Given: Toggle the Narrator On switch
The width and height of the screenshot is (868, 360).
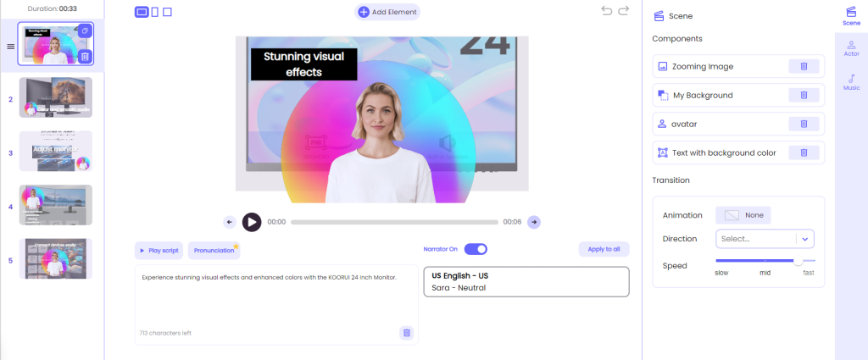Looking at the screenshot, I should (476, 249).
